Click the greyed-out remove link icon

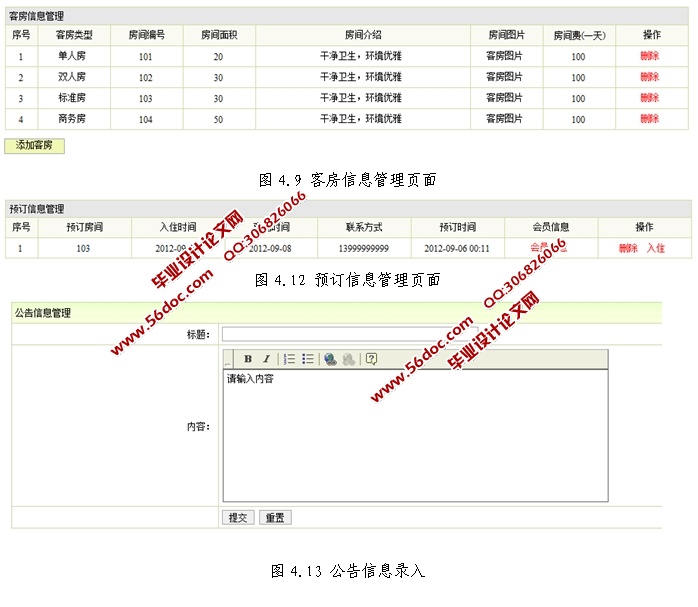(x=349, y=359)
